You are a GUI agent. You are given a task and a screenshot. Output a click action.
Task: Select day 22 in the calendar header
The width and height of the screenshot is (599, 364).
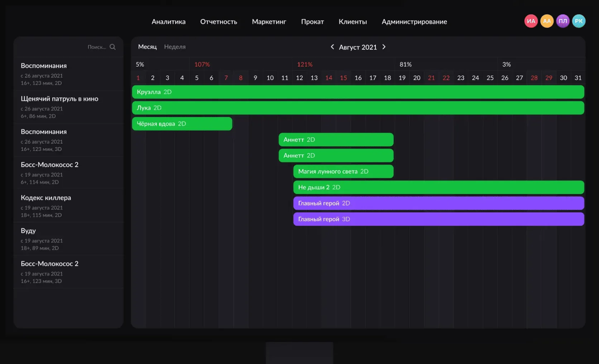446,78
